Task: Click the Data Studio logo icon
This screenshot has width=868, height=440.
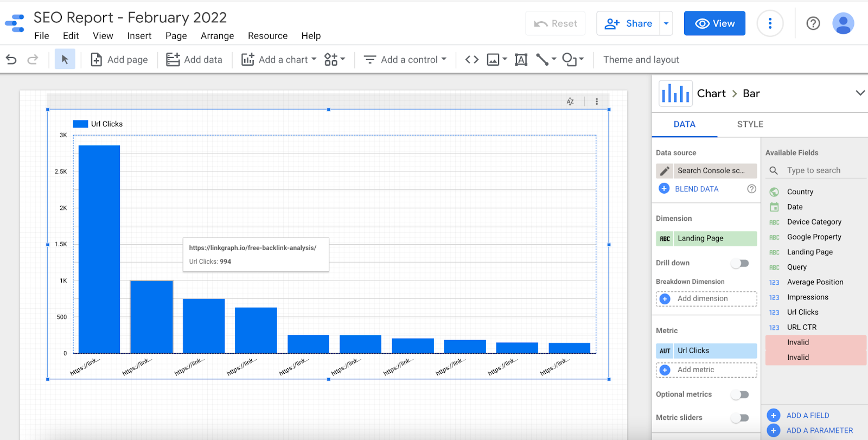Action: [15, 23]
